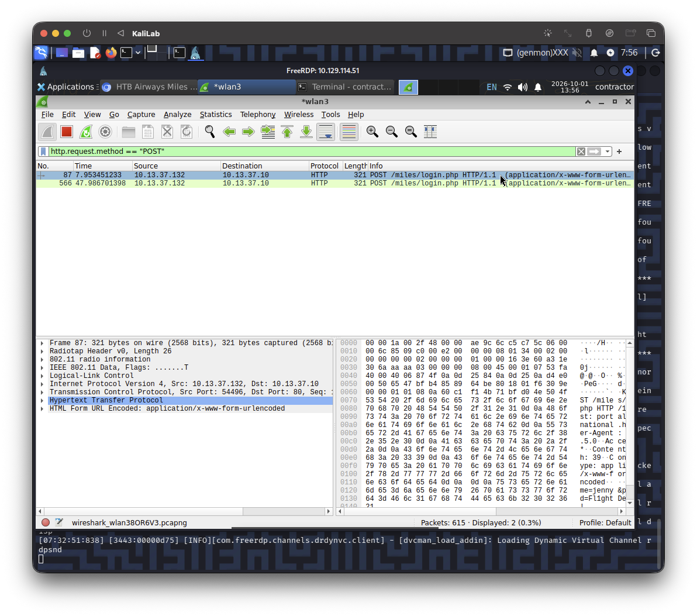Jump to the last packet
The image size is (697, 616).
pyautogui.click(x=306, y=132)
